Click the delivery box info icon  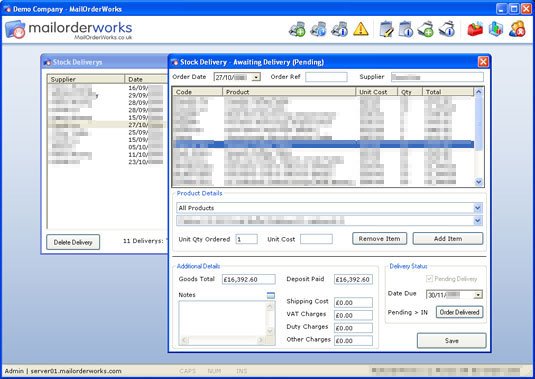(447, 29)
